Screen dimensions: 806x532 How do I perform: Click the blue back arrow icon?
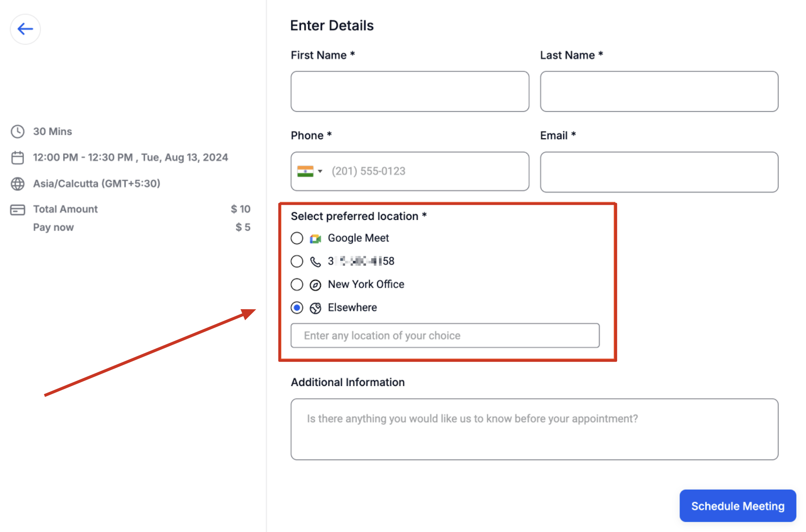pos(25,29)
